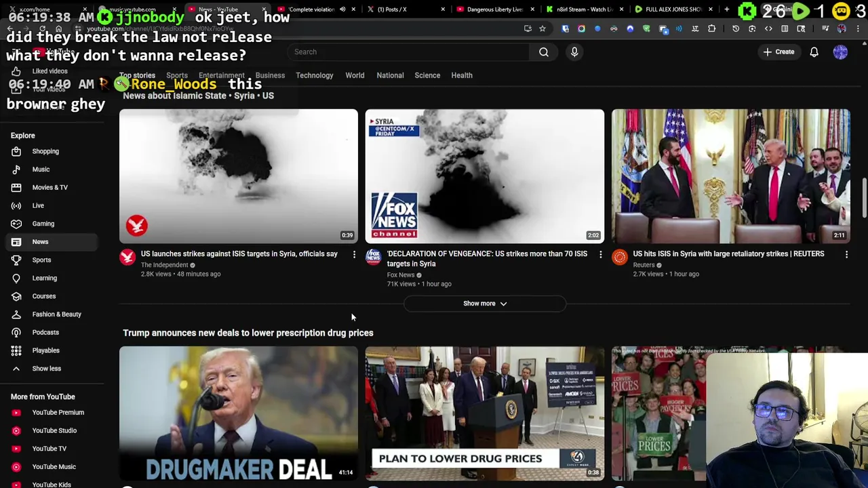Open the Fox News channel name
Image resolution: width=868 pixels, height=488 pixels.
(400, 274)
